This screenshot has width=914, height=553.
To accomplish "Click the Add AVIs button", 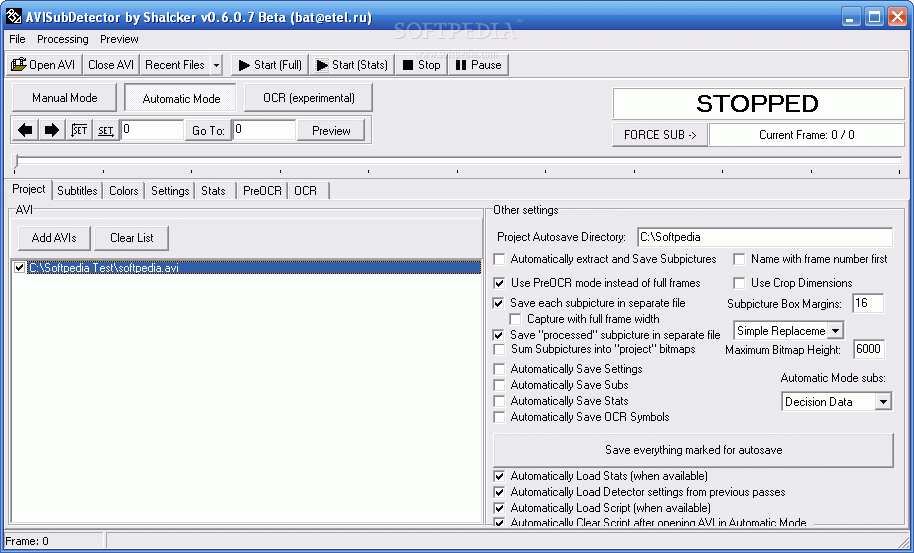I will pos(54,237).
